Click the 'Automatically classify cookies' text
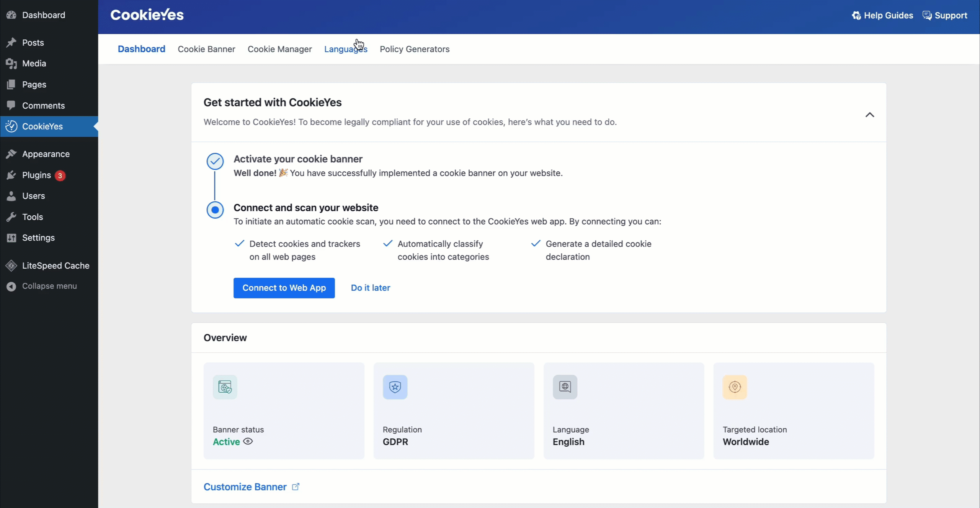The width and height of the screenshot is (980, 508). 443,250
